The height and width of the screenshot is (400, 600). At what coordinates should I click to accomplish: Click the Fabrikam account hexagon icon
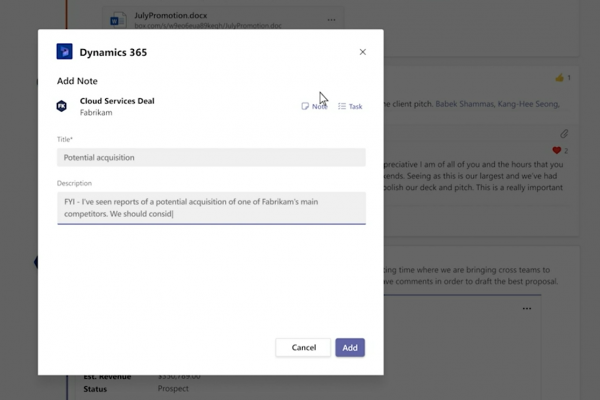pyautogui.click(x=62, y=106)
